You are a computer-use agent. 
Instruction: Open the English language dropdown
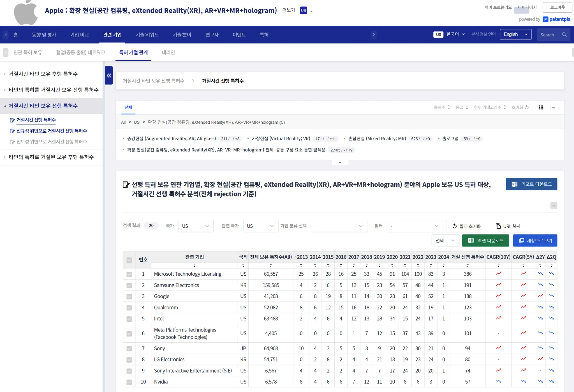(x=515, y=34)
